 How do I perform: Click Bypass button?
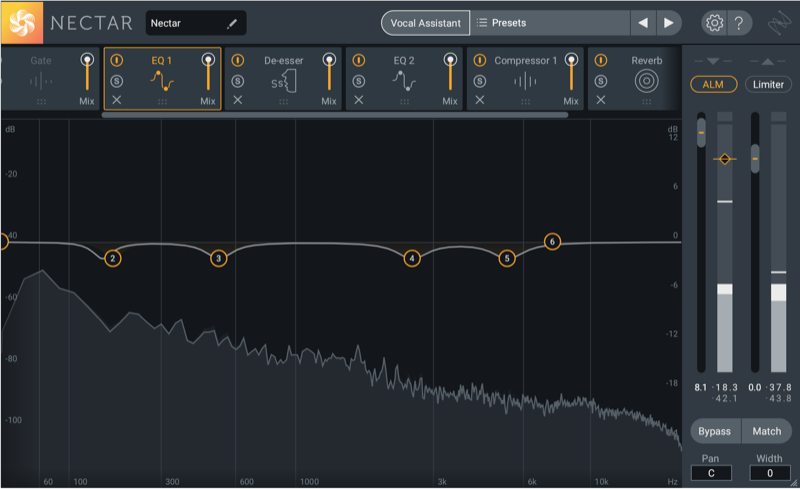click(715, 431)
